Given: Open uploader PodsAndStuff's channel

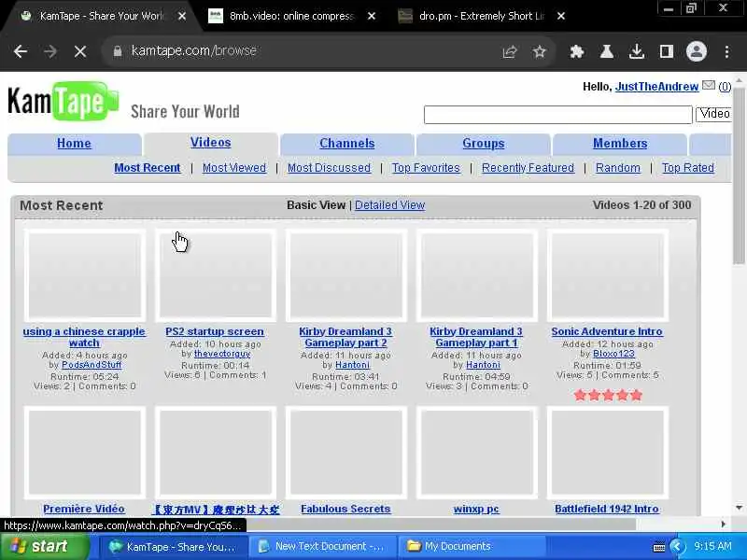Looking at the screenshot, I should [x=92, y=365].
